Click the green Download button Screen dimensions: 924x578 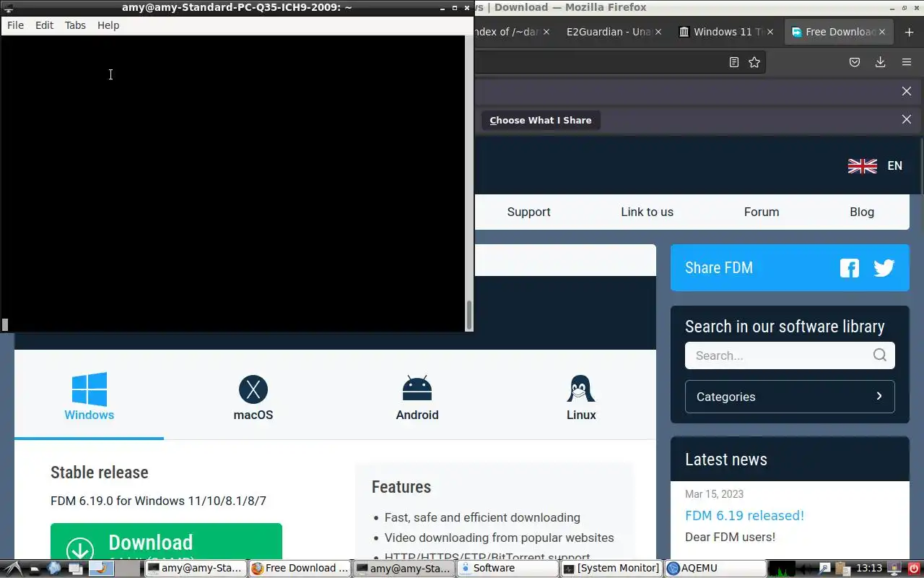tap(166, 542)
